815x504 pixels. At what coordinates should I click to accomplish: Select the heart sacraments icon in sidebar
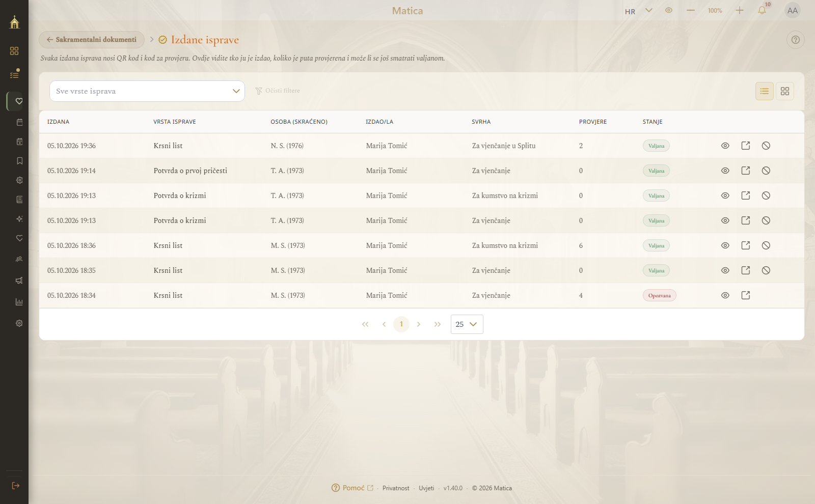pyautogui.click(x=19, y=101)
